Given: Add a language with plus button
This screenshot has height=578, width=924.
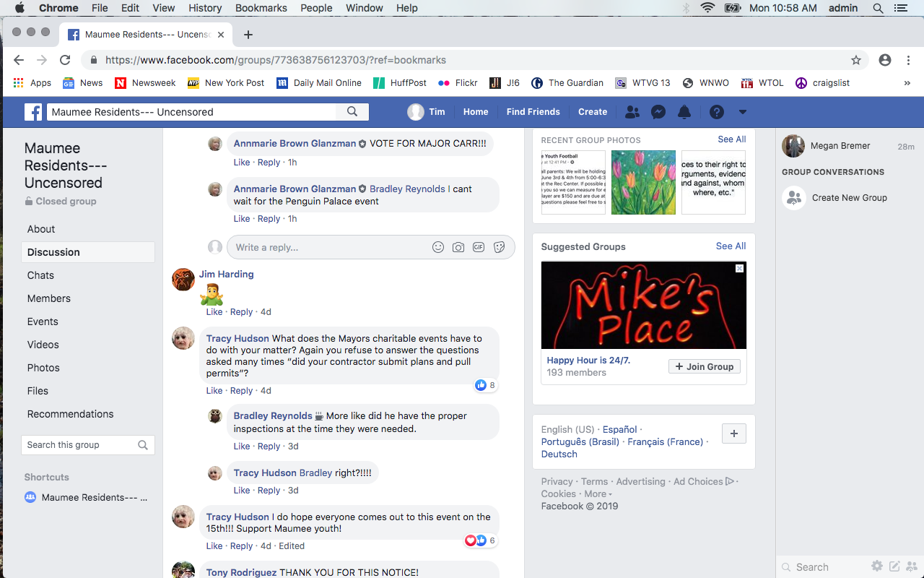Looking at the screenshot, I should click(x=734, y=433).
